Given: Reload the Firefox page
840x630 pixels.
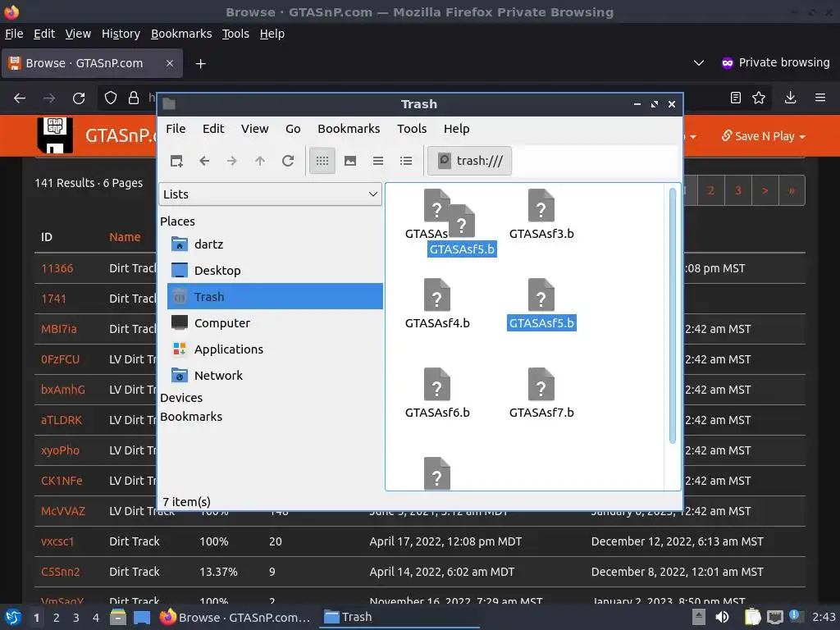Looking at the screenshot, I should point(79,98).
